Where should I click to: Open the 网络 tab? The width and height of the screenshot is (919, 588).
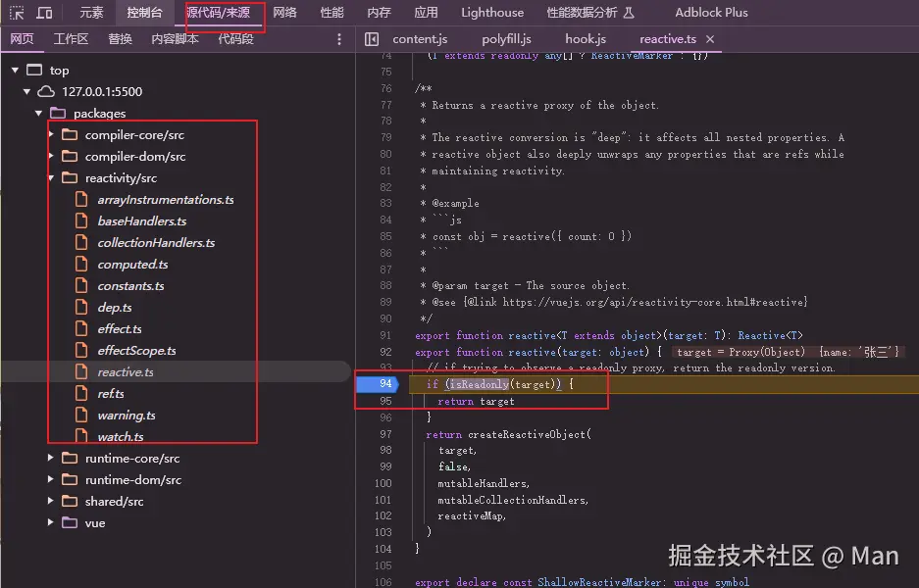(x=284, y=13)
